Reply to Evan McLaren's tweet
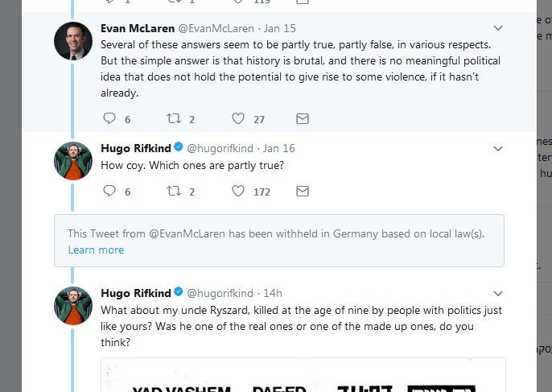 (110, 119)
